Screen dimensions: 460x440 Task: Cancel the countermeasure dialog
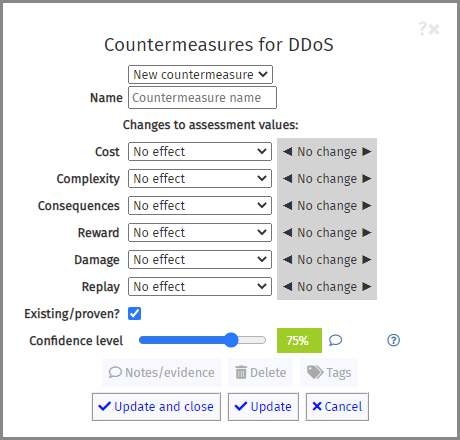point(337,407)
